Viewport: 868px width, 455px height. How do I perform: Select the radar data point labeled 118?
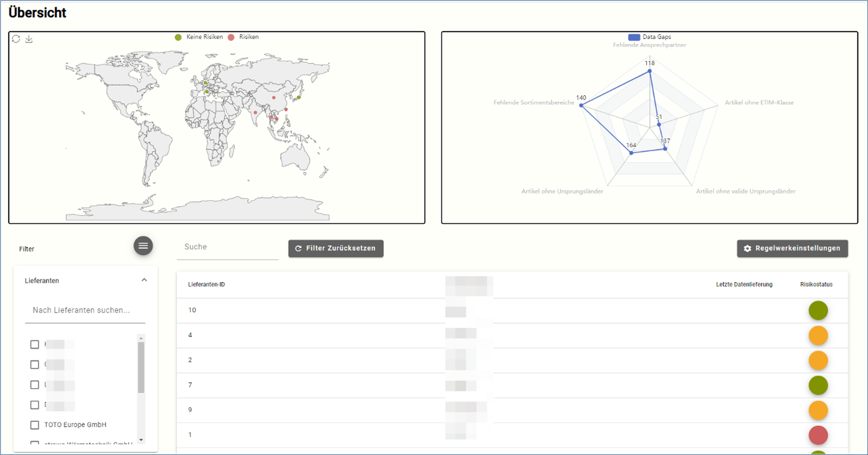(650, 71)
